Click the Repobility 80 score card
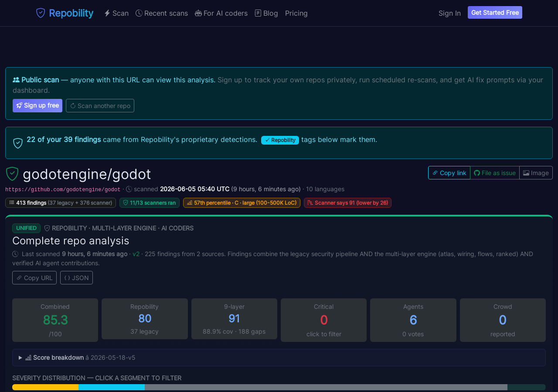This screenshot has height=392, width=558. [x=145, y=319]
